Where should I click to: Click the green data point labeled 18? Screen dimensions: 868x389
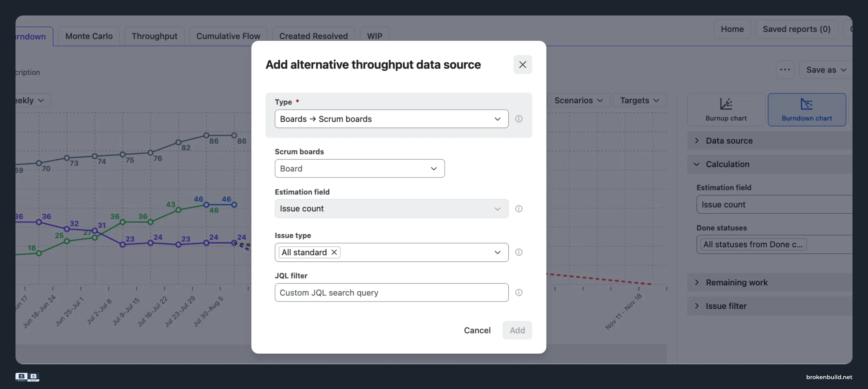tap(39, 253)
